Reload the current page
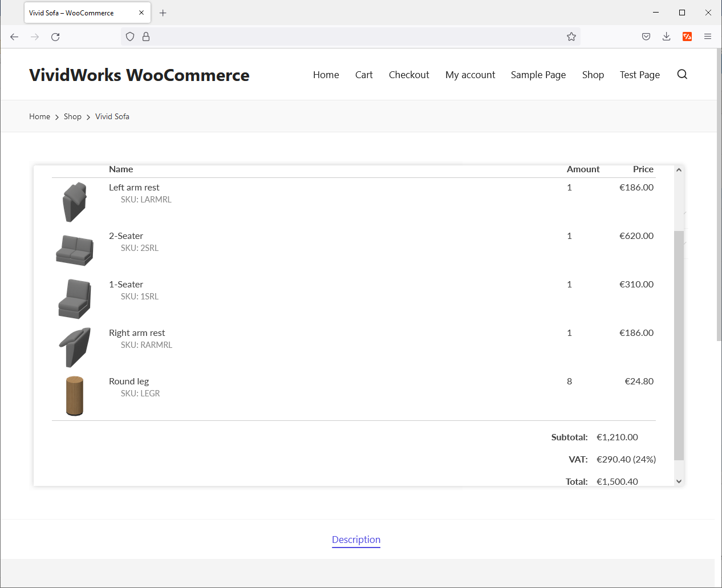 (x=55, y=37)
